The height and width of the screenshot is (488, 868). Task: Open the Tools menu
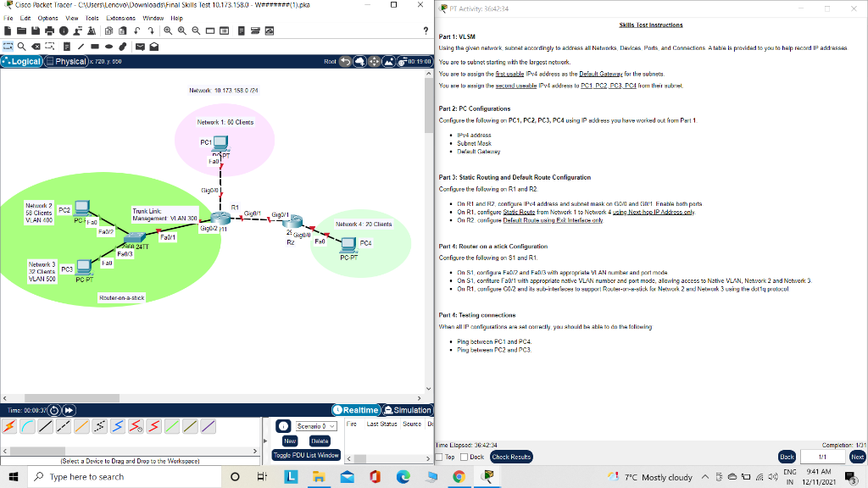(x=92, y=19)
